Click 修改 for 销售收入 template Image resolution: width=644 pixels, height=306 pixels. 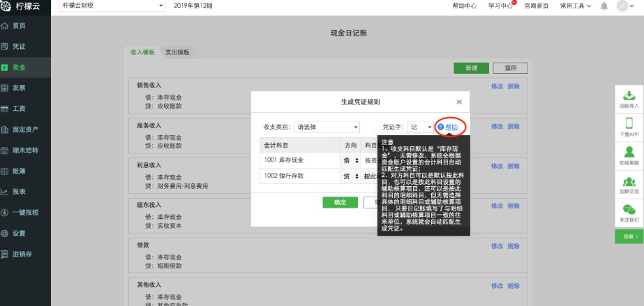pyautogui.click(x=497, y=86)
